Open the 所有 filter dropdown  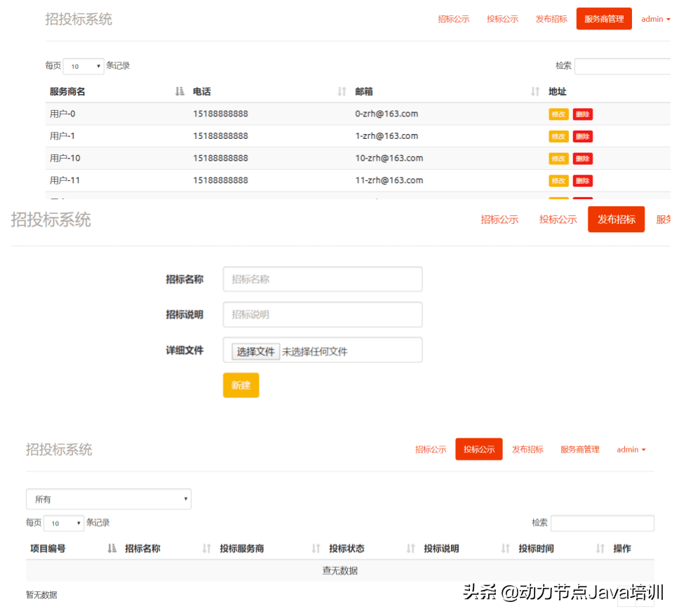click(108, 499)
